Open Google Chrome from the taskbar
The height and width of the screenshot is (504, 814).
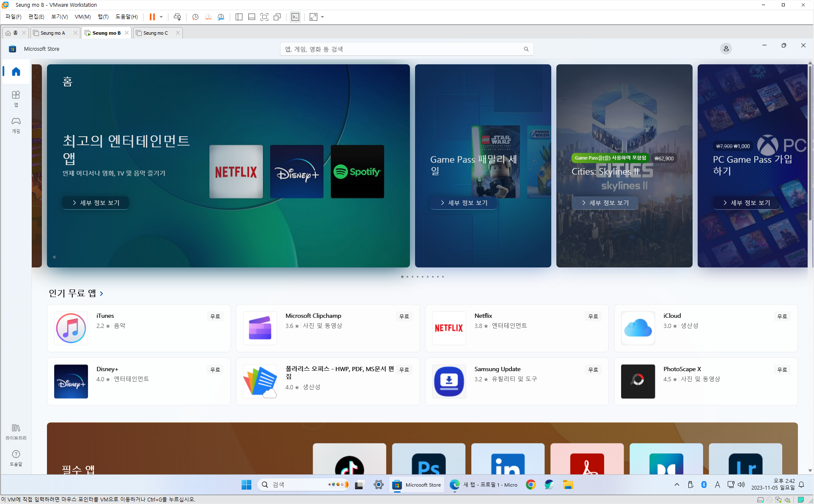(531, 485)
